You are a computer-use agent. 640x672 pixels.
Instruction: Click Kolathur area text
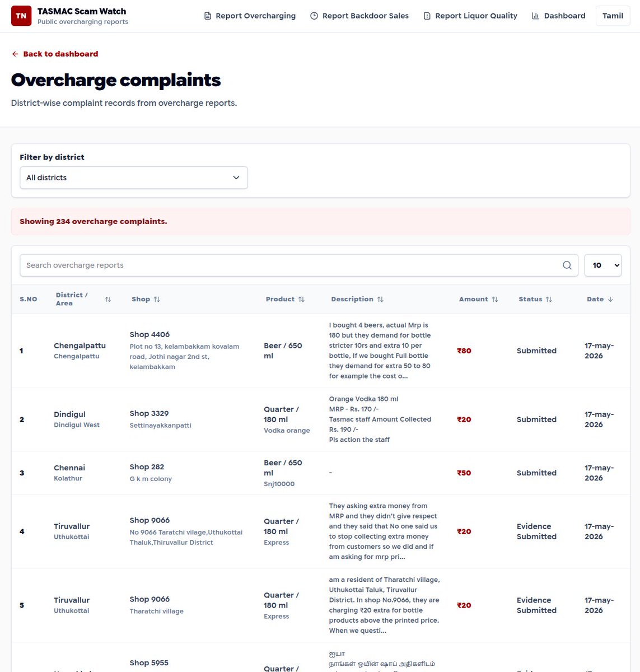click(68, 478)
